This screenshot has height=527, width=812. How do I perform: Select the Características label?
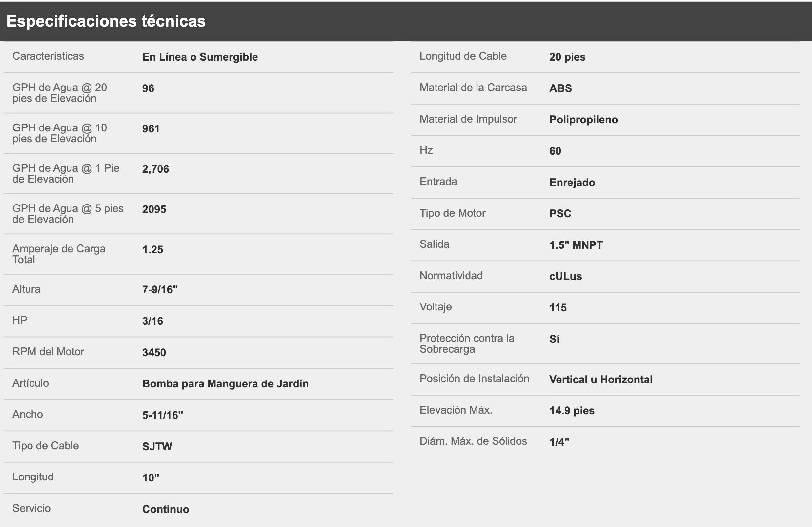48,56
